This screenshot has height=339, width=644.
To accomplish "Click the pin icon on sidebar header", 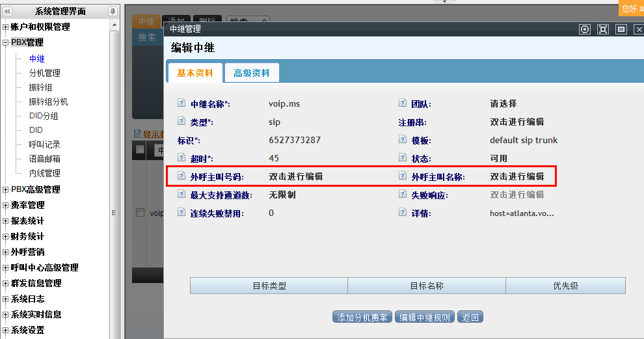I will pyautogui.click(x=113, y=11).
